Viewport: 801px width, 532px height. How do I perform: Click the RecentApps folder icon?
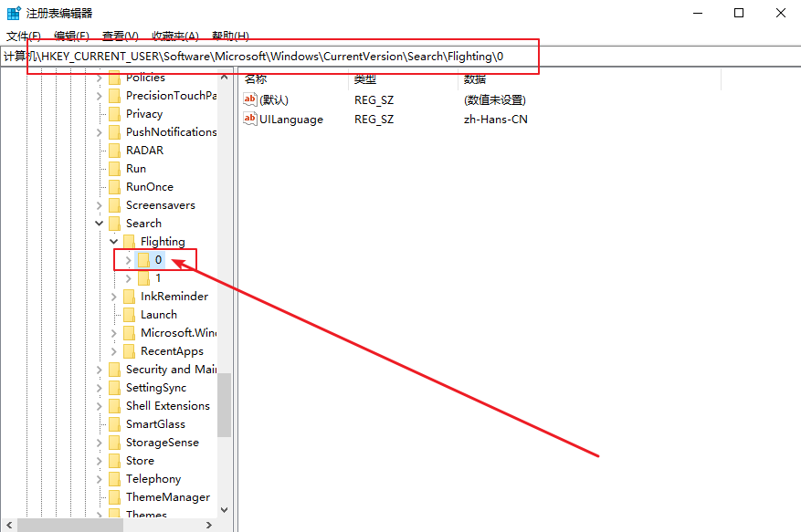pyautogui.click(x=129, y=351)
